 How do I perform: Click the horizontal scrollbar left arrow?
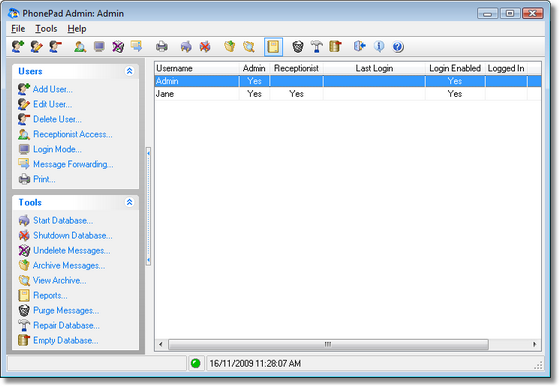click(161, 345)
